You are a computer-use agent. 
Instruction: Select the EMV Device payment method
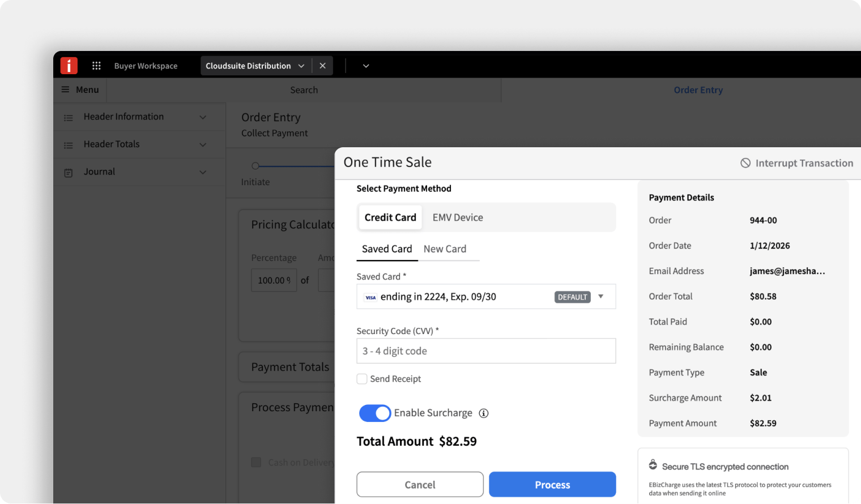458,217
